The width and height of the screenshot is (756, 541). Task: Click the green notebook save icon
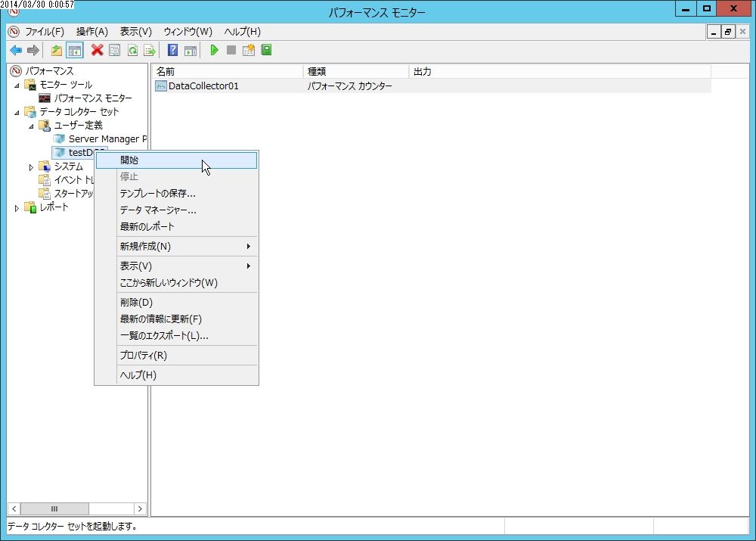(266, 50)
